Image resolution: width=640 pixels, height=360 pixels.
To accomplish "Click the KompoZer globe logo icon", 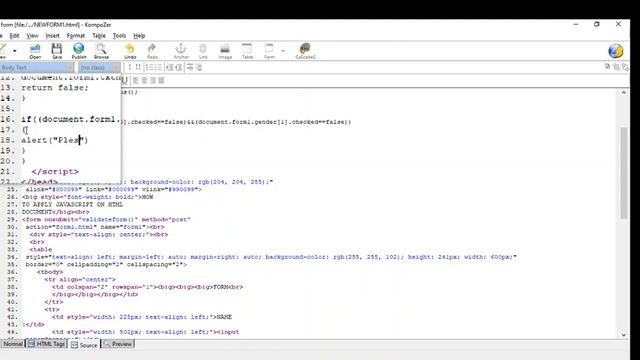I will (x=616, y=51).
